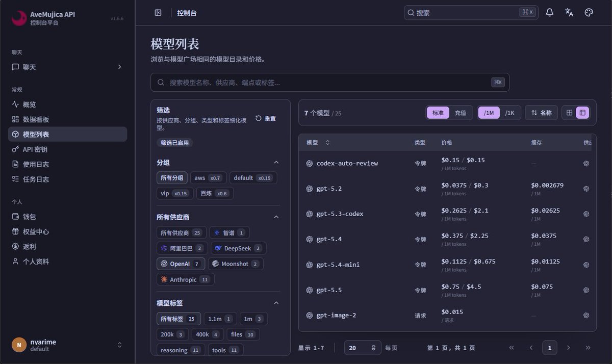
Task: Open 概览 overview page
Action: pos(67,105)
